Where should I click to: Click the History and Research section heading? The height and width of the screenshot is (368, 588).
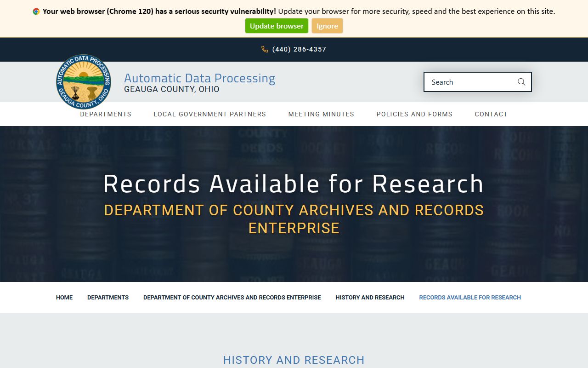click(x=294, y=360)
